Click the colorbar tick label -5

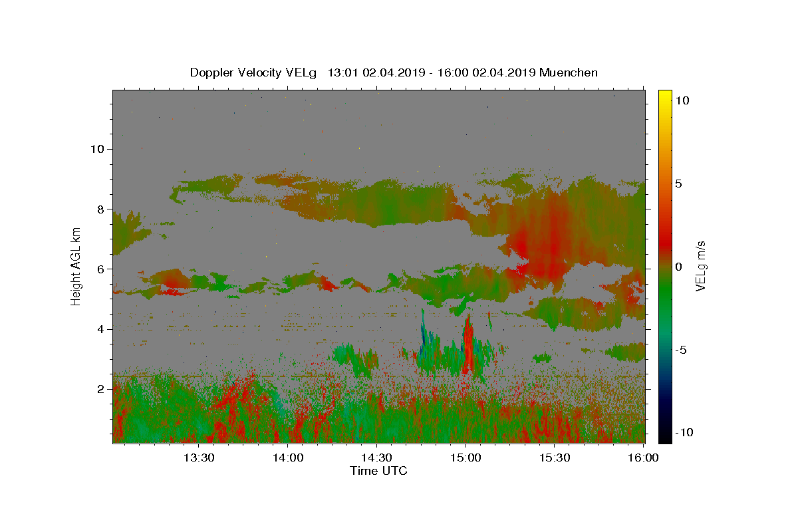click(680, 350)
